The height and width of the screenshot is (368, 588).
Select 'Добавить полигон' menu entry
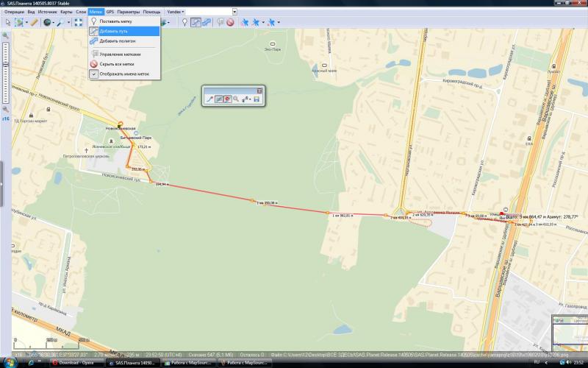coord(117,40)
